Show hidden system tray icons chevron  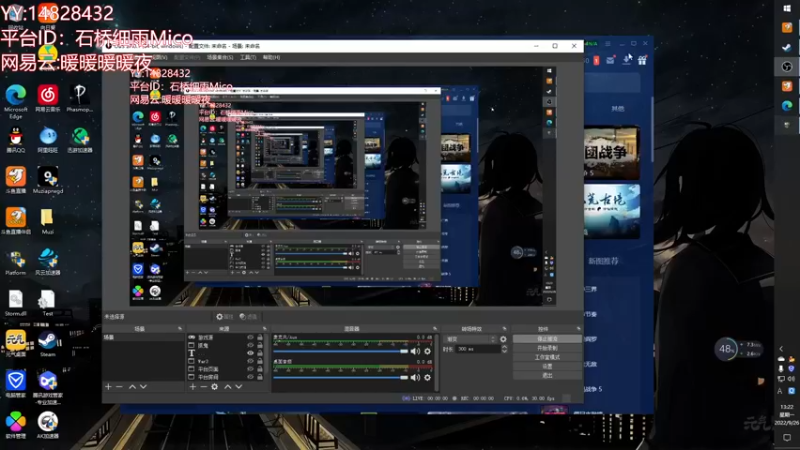point(781,349)
